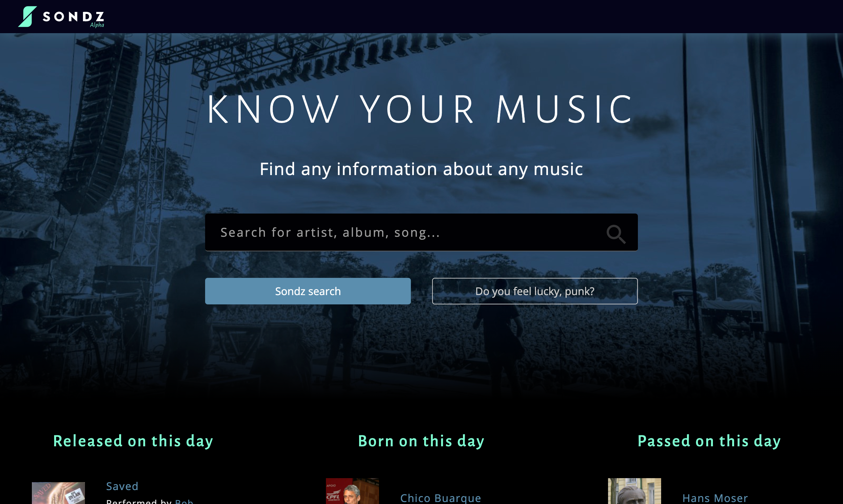Viewport: 843px width, 504px height.
Task: Click the 'Born on this day' heading
Action: tap(421, 441)
